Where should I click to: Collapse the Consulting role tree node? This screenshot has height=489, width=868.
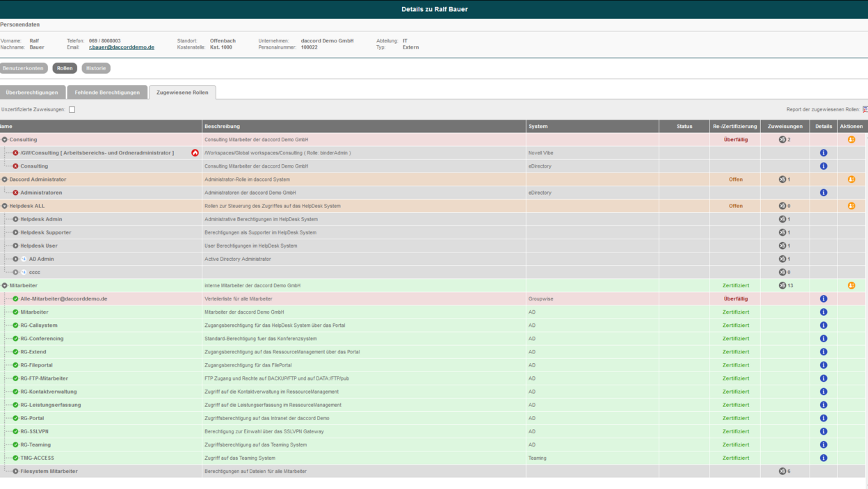tap(5, 140)
